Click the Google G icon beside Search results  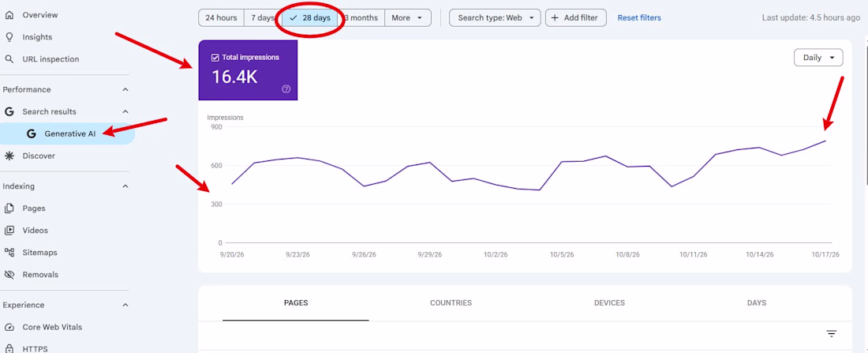coord(9,111)
